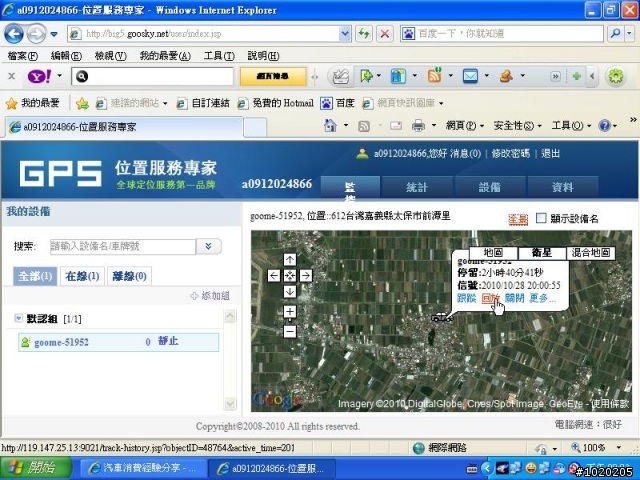Open the 工具(O) command bar dropdown
Image resolution: width=640 pixels, height=480 pixels.
[571, 126]
